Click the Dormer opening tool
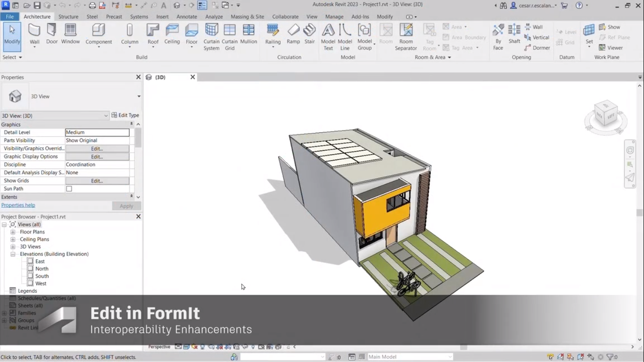This screenshot has width=644, height=362. (x=537, y=48)
